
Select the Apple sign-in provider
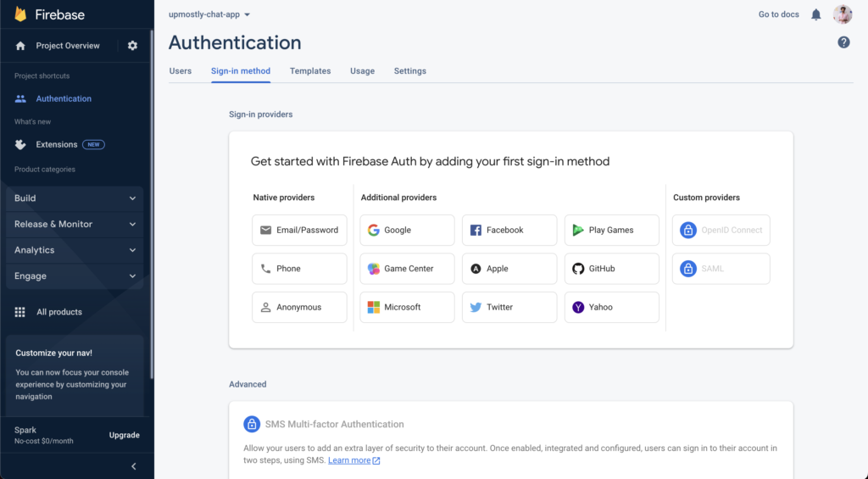coord(509,269)
